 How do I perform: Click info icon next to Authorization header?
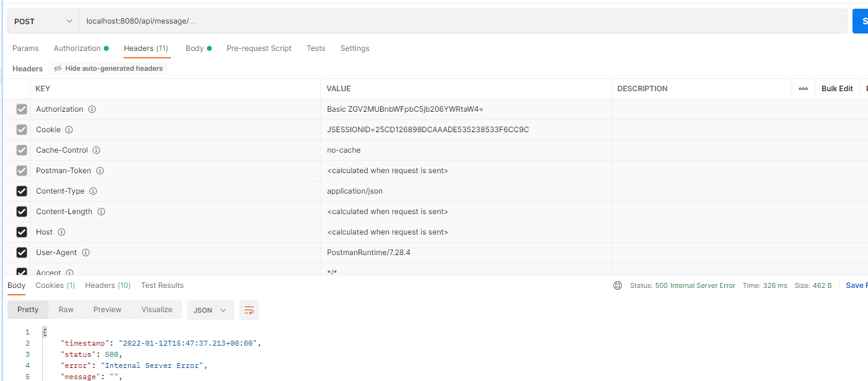point(92,109)
